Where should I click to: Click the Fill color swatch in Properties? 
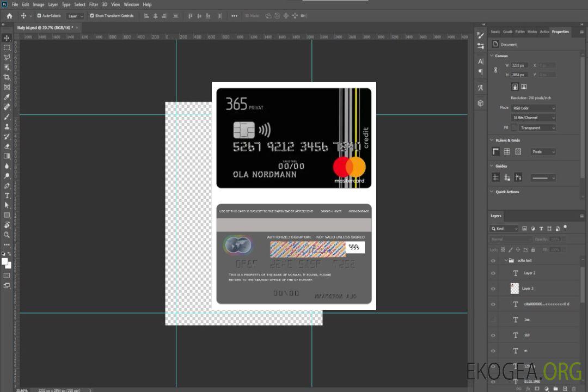(x=514, y=128)
